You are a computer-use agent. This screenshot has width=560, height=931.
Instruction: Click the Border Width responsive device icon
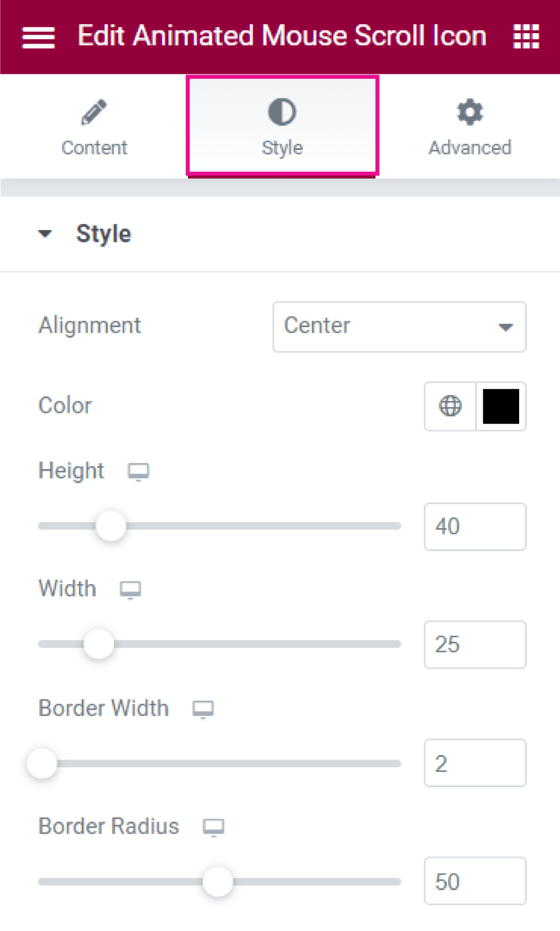point(203,709)
